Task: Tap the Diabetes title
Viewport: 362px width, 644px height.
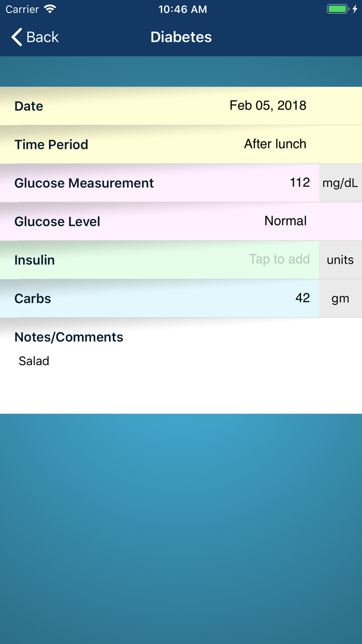Action: click(181, 37)
